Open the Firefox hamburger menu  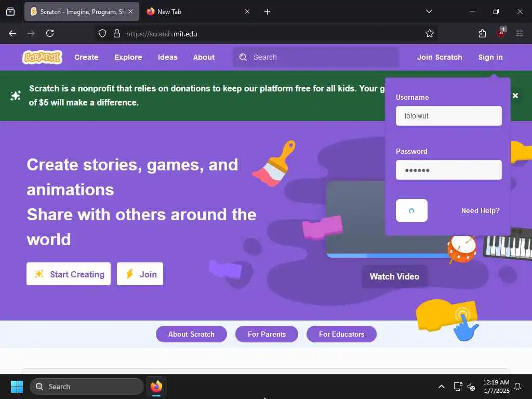click(x=520, y=34)
